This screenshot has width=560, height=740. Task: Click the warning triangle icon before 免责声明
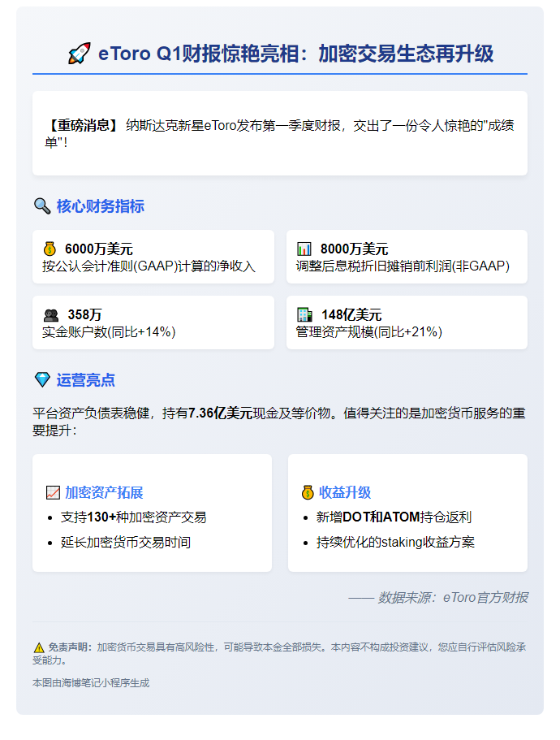[39, 647]
